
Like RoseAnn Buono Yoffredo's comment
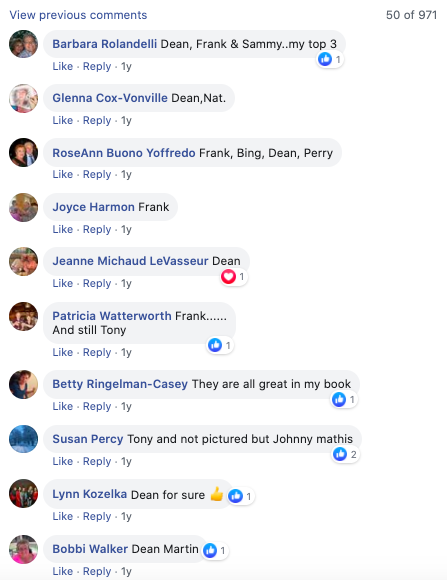[63, 174]
